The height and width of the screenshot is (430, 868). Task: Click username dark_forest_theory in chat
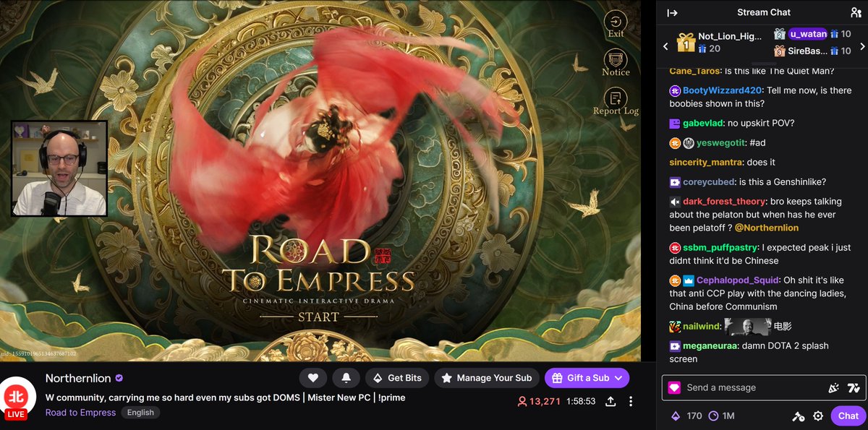pyautogui.click(x=724, y=201)
